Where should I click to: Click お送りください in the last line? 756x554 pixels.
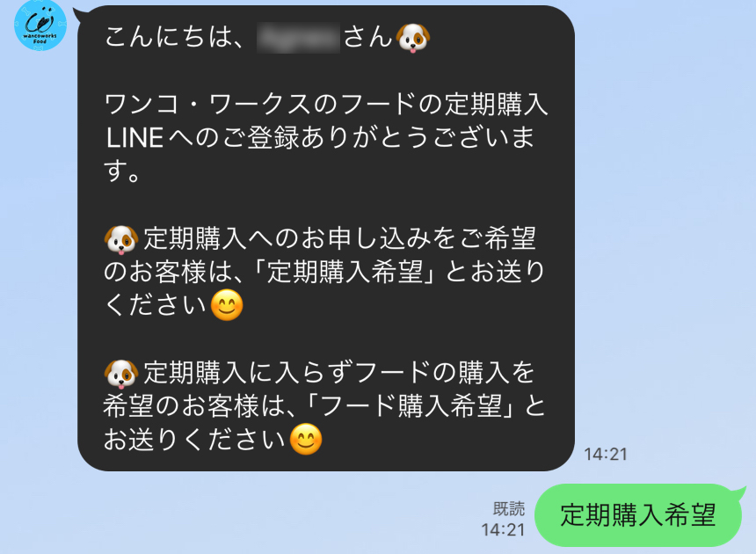pos(195,440)
